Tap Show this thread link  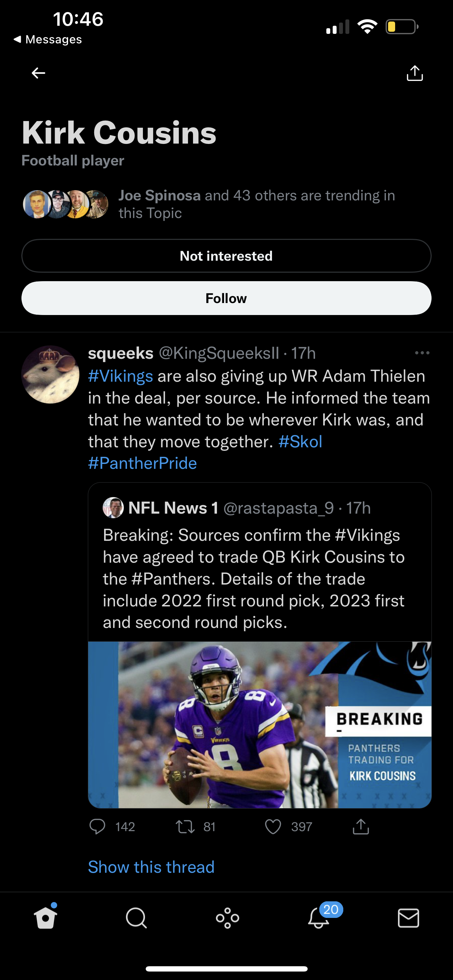(151, 867)
